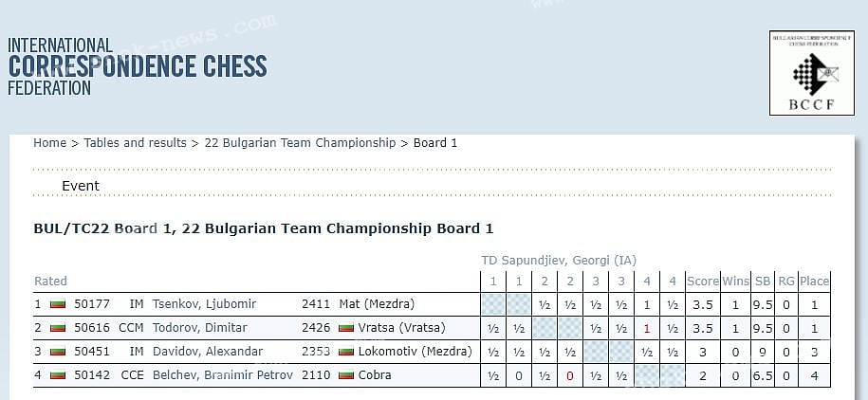Screen dimensions: 868x400
Task: Click the Score column header
Action: tap(703, 282)
